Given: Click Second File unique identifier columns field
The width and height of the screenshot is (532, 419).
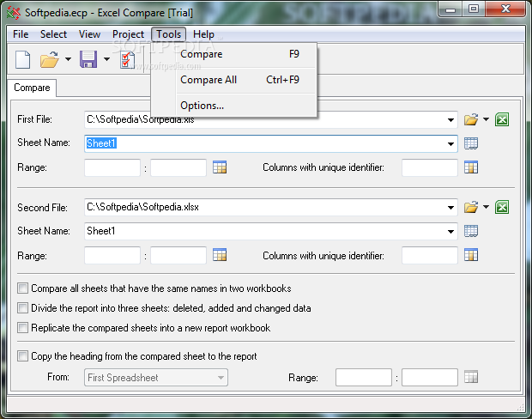Looking at the screenshot, I should pos(430,255).
